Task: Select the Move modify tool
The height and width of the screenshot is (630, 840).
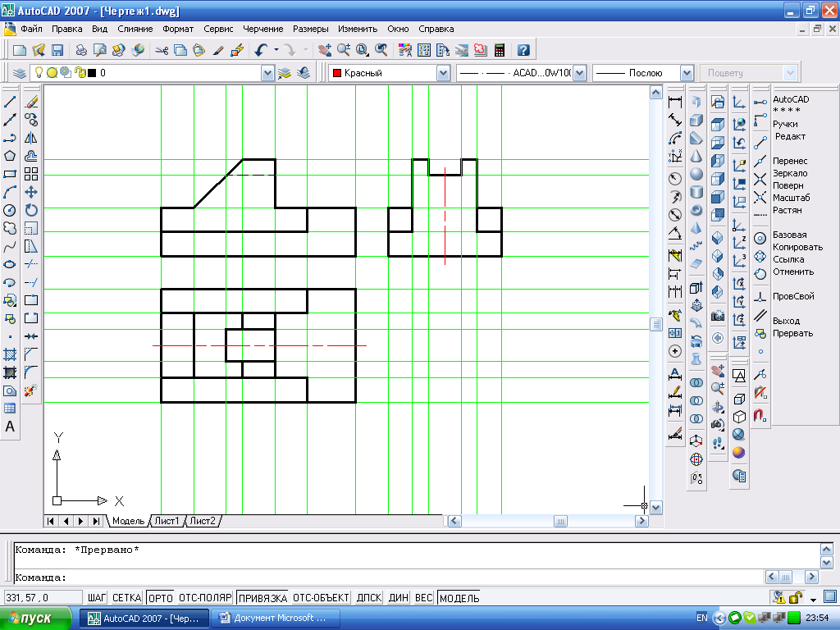Action: [x=31, y=192]
